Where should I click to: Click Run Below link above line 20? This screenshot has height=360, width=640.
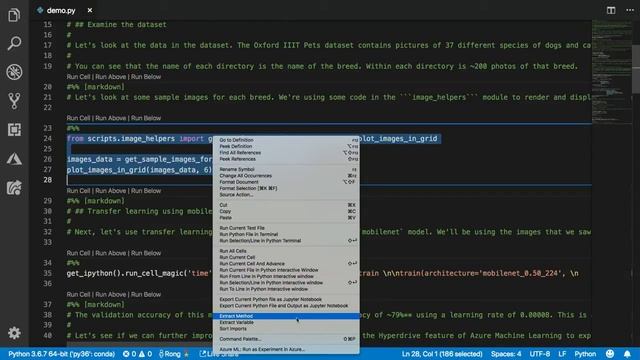(x=146, y=77)
